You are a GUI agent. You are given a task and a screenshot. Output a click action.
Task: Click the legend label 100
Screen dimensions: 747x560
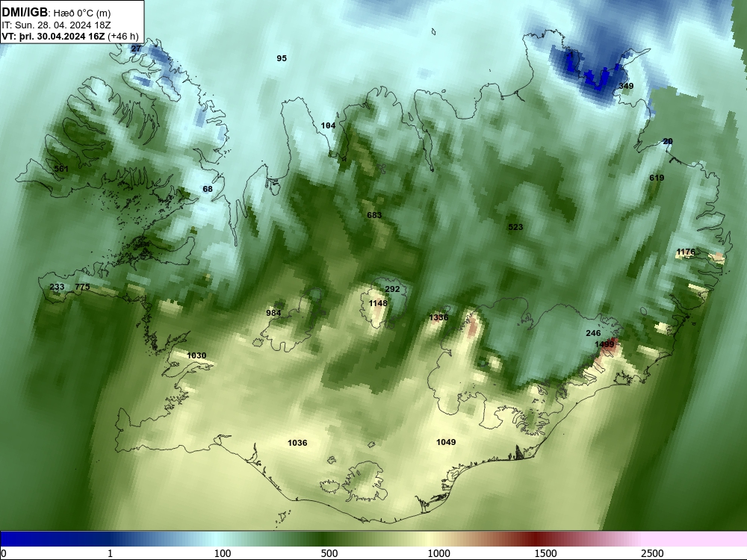[223, 553]
